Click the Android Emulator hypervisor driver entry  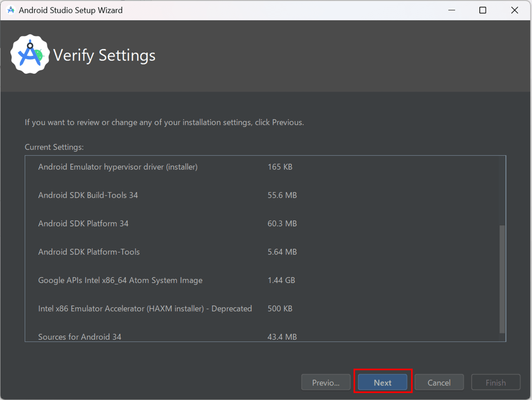118,167
